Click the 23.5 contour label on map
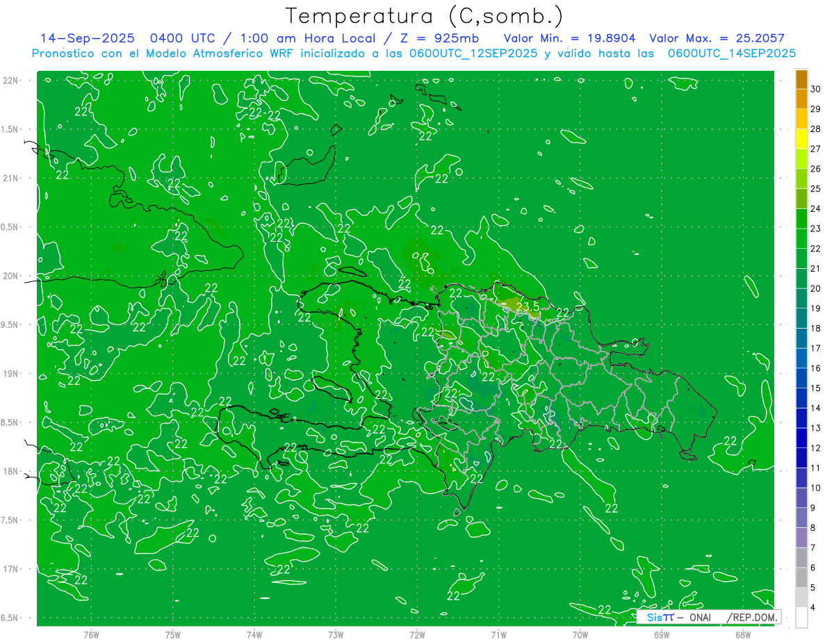Viewport: 834px width, 644px height. (x=527, y=306)
